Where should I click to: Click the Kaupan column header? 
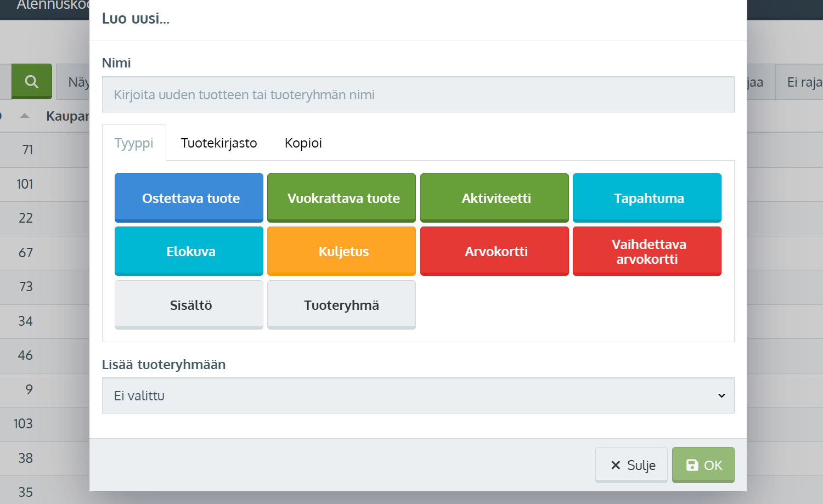(x=67, y=116)
